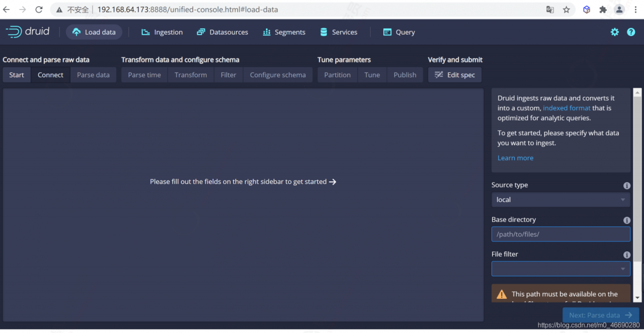Click the browser address bar URL
The image size is (644, 333).
[x=188, y=10]
